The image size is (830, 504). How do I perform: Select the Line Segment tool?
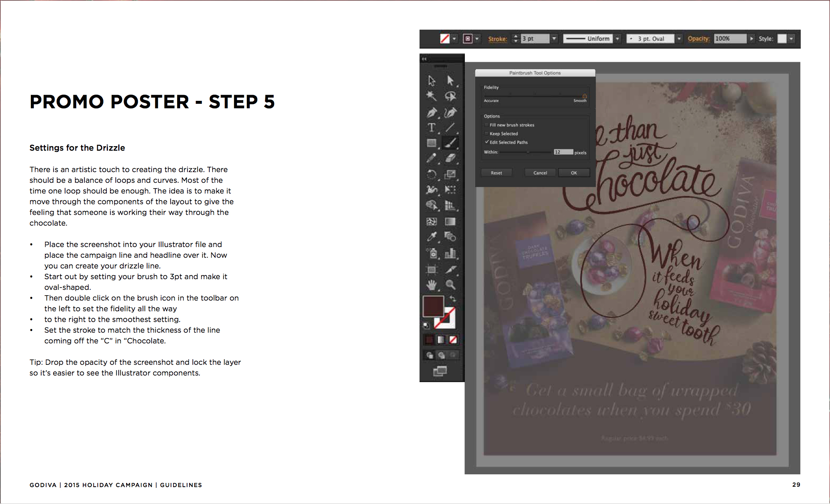point(450,128)
